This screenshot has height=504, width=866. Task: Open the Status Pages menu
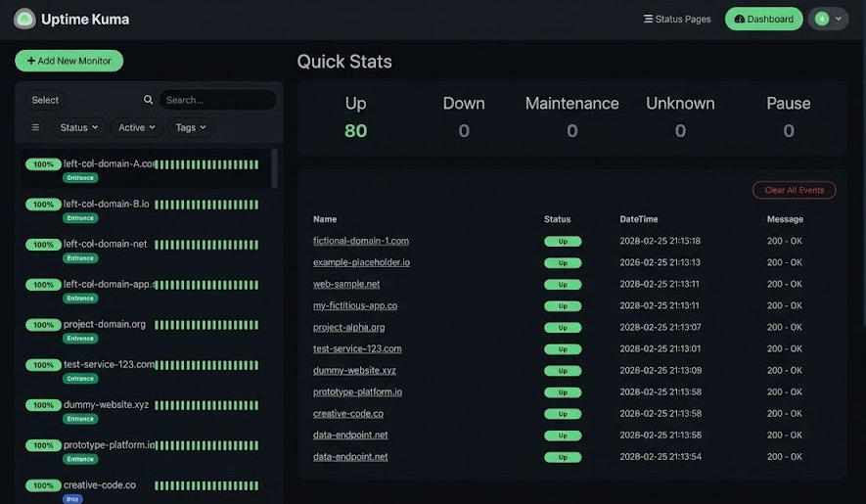(677, 19)
